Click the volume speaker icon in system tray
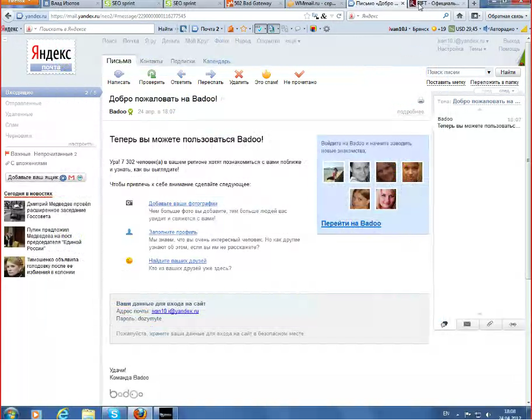The image size is (532, 420). [x=488, y=414]
